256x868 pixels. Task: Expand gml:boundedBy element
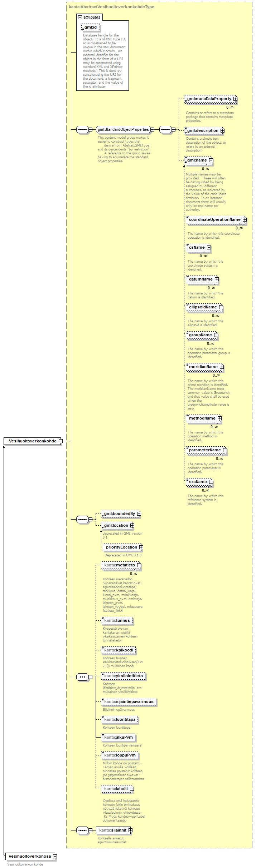click(139, 514)
